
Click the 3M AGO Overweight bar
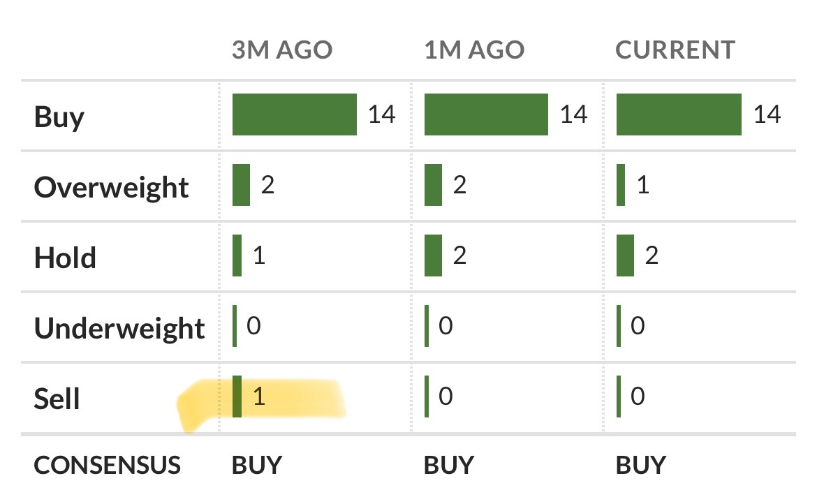(x=241, y=185)
